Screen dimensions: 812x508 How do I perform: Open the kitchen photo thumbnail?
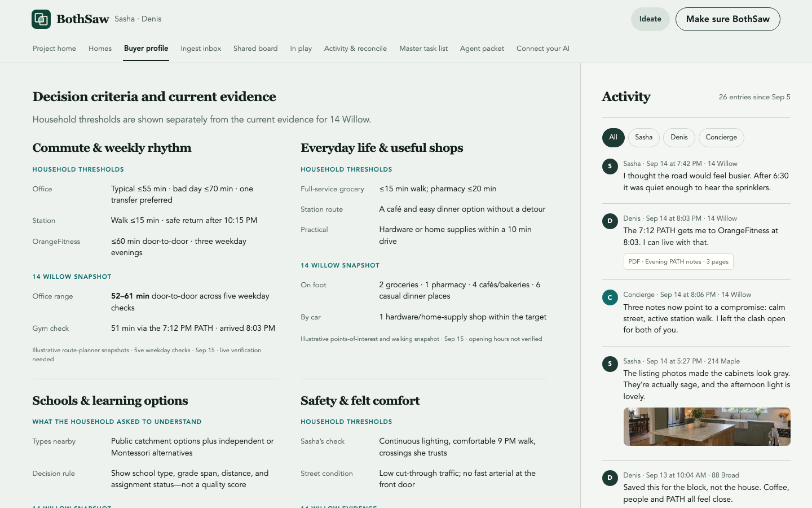[707, 427]
